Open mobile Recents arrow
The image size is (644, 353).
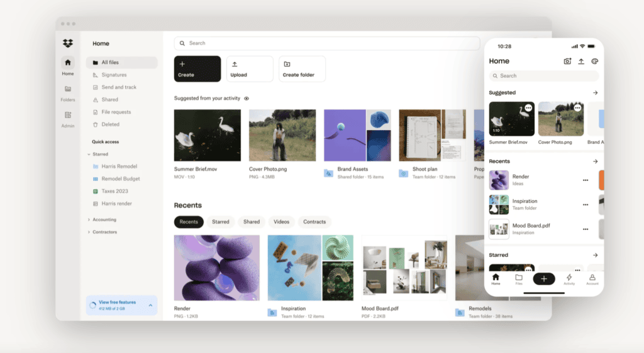point(595,161)
